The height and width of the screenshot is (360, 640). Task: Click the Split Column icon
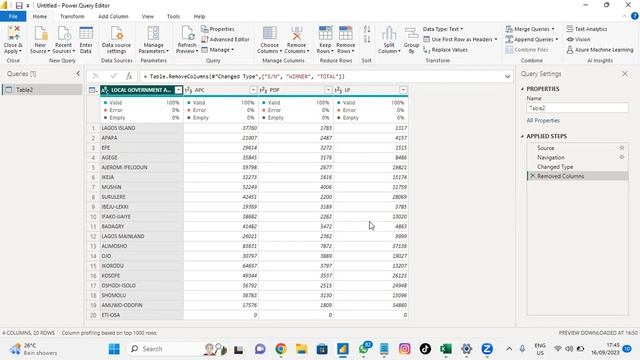tap(389, 33)
